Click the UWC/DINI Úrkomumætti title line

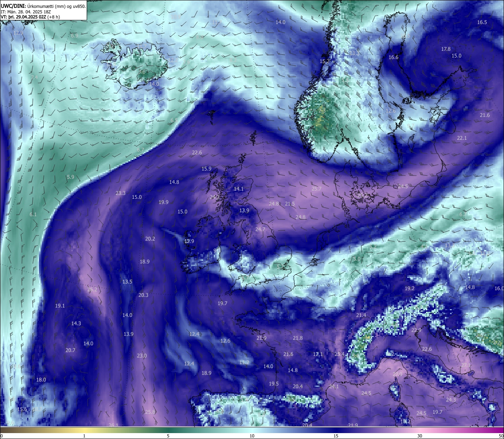43,6
